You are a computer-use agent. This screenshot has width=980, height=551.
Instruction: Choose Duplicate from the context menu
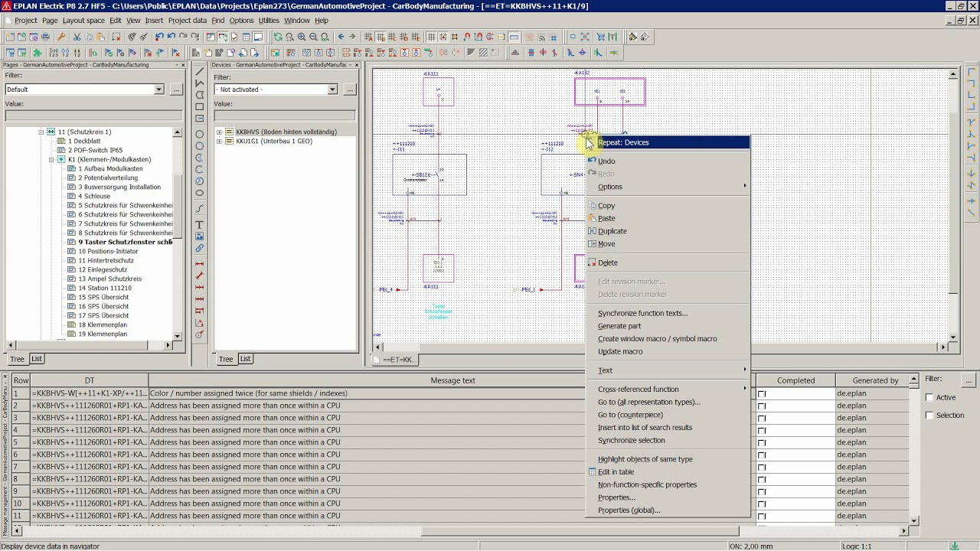click(x=668, y=231)
